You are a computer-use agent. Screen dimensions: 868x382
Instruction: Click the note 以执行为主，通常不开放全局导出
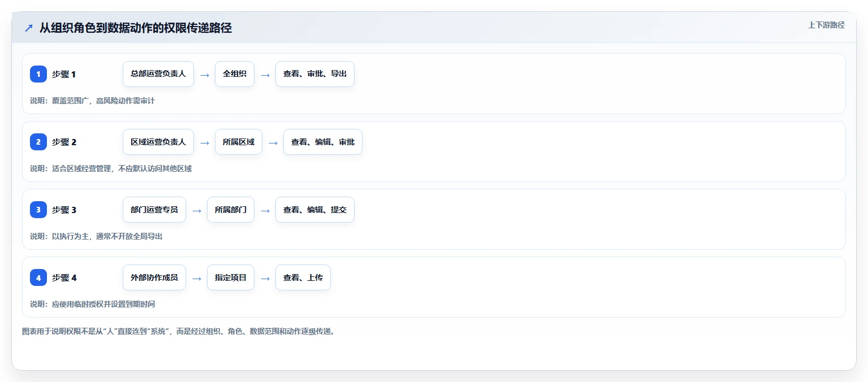click(107, 236)
